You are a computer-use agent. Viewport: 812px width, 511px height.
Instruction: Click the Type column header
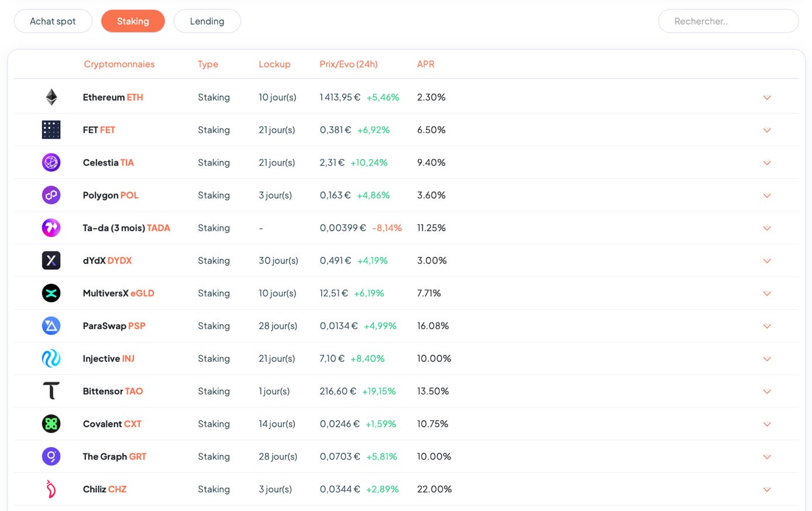pos(208,64)
